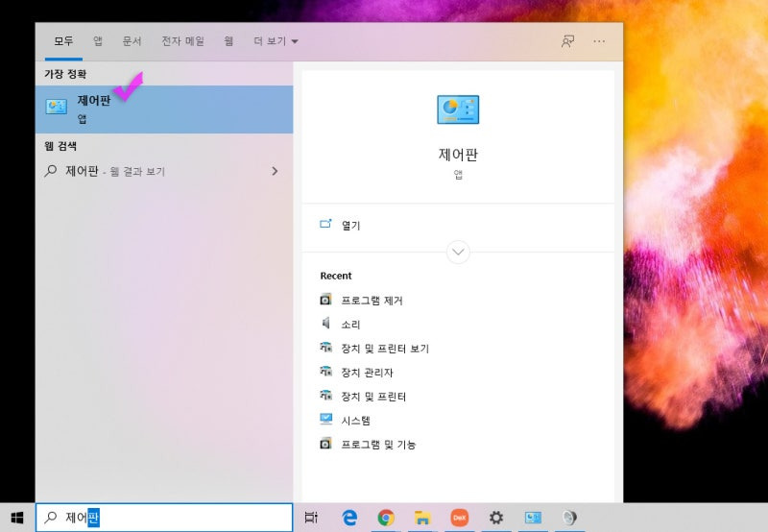Open Samsung DeX taskbar app
The image size is (768, 532).
coord(460,518)
